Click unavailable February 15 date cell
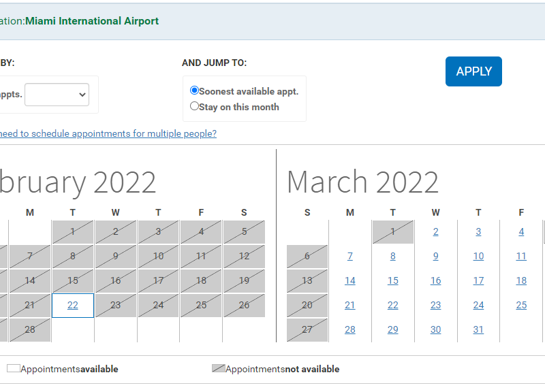Image resolution: width=545 pixels, height=392 pixels. click(73, 281)
